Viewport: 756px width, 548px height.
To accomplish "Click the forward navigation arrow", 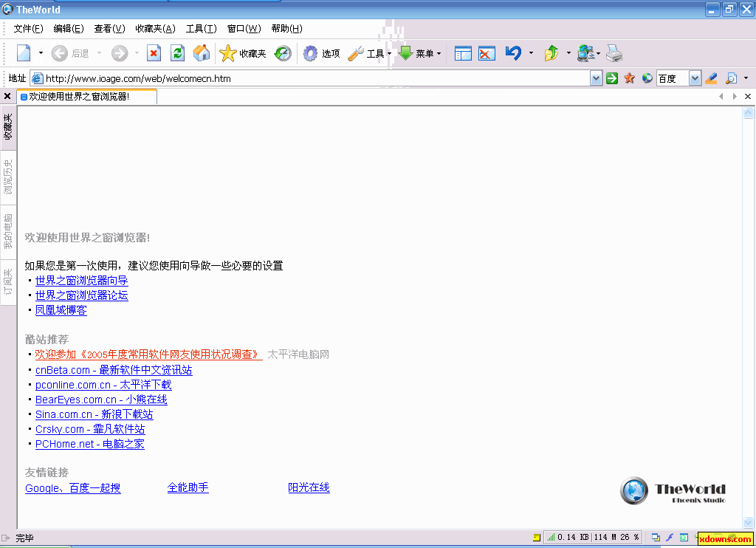I will [x=120, y=53].
